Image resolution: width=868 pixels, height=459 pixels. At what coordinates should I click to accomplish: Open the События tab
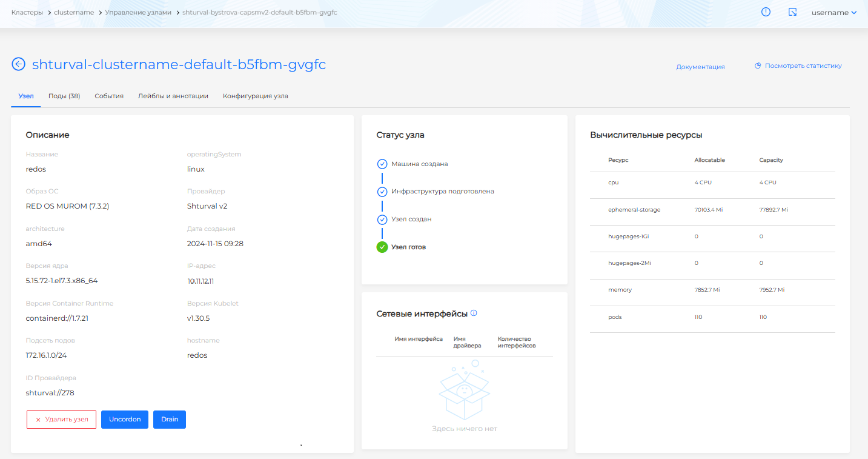coord(109,96)
